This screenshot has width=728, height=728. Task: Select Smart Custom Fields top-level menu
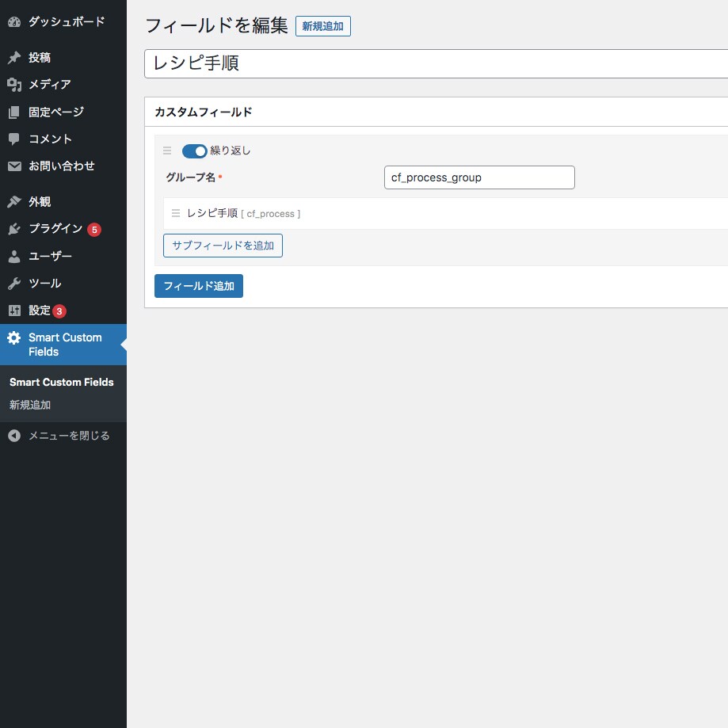[x=63, y=345]
